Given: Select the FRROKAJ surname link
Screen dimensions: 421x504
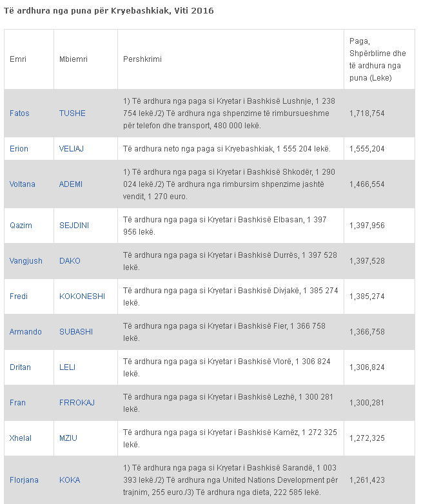Looking at the screenshot, I should 77,403.
